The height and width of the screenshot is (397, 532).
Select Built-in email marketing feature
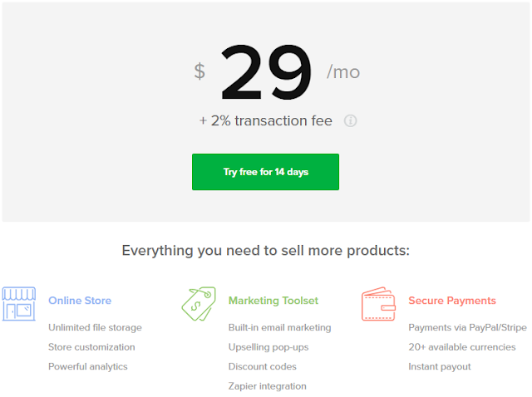coord(279,327)
